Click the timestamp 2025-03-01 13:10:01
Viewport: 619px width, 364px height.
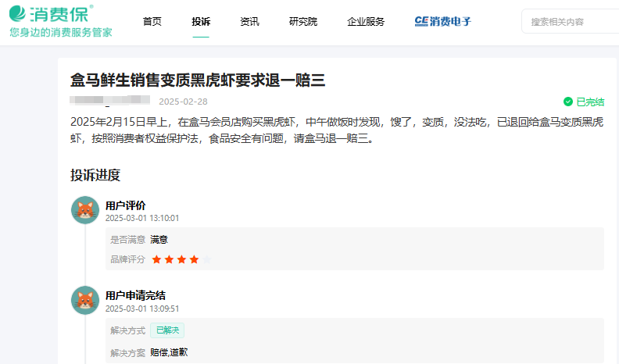[142, 218]
